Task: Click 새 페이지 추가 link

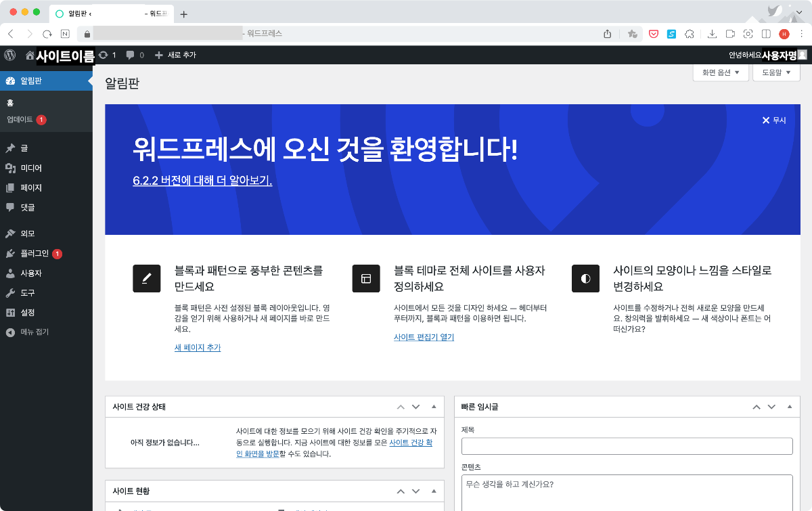Action: click(198, 348)
